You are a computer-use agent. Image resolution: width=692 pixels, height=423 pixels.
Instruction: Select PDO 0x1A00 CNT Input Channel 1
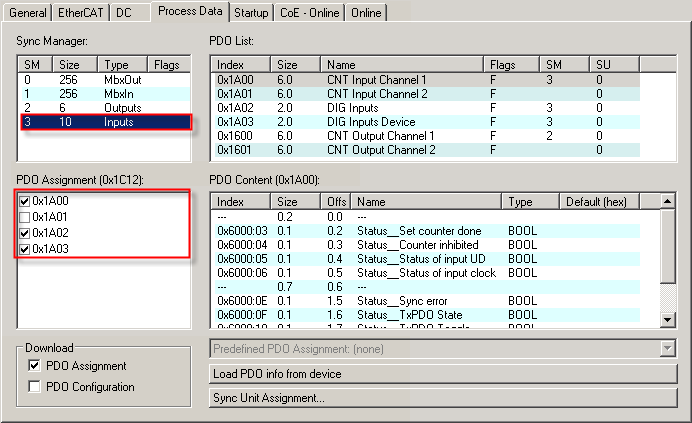(x=426, y=80)
